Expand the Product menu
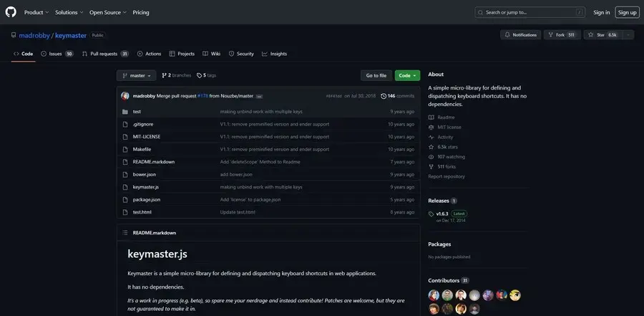The width and height of the screenshot is (644, 316). [36, 12]
